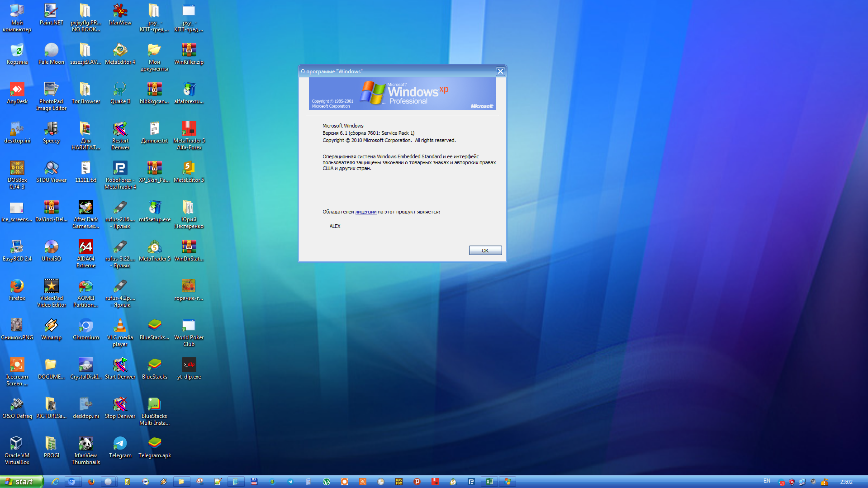This screenshot has height=488, width=868.
Task: Select BlueStacks Multi-Instance icon
Action: 154,411
